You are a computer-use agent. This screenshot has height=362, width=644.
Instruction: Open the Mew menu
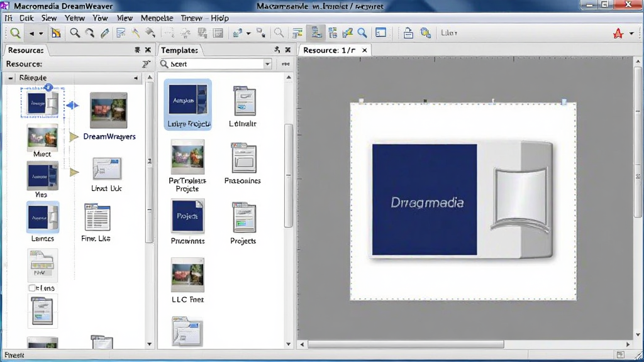(125, 18)
